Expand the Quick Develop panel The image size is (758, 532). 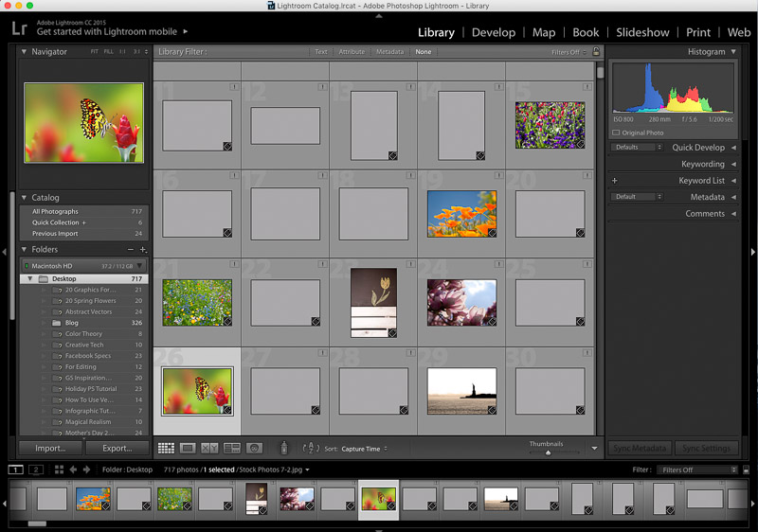(733, 148)
